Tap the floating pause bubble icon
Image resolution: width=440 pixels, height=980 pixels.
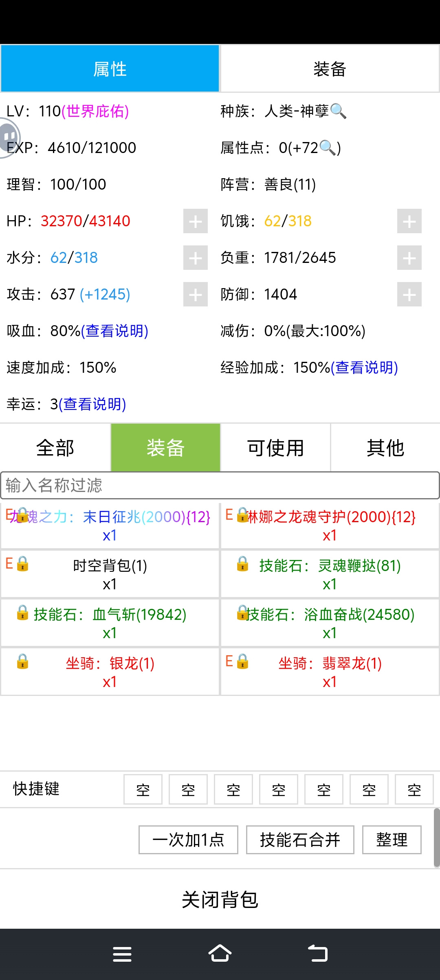click(8, 138)
